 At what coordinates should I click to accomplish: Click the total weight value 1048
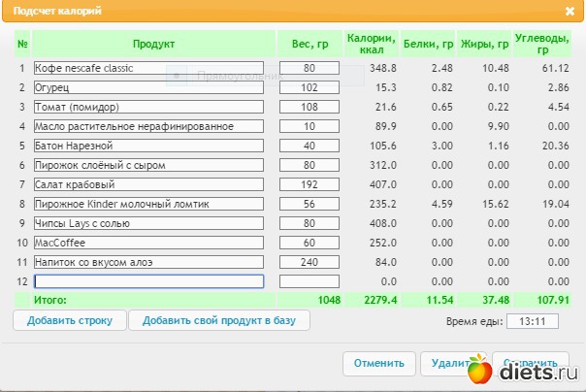tap(329, 300)
